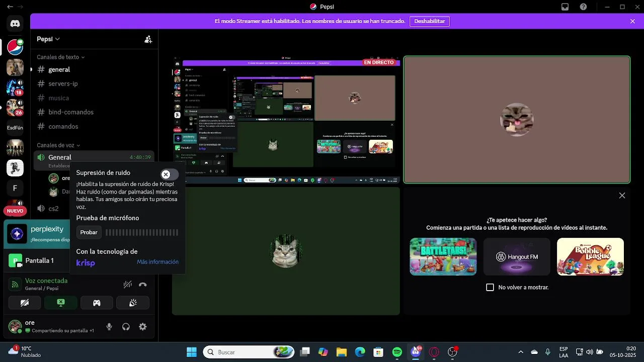Select the Pepsi server icon
644x362 pixels.
click(15, 47)
